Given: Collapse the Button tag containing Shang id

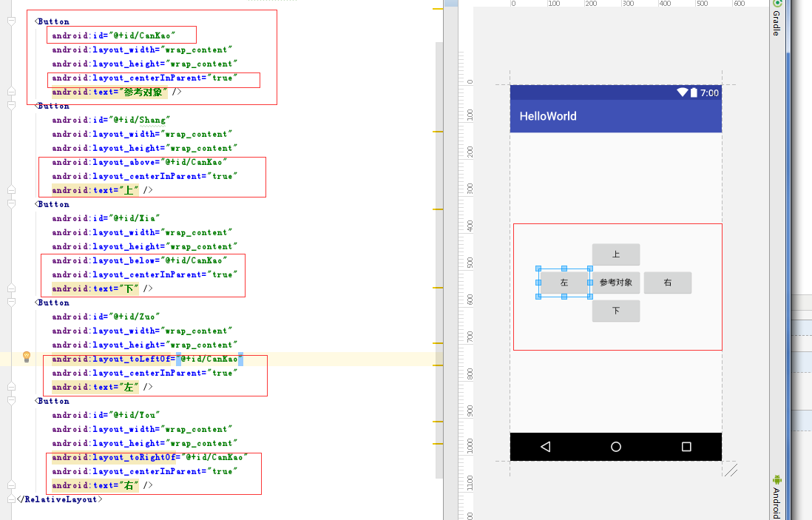Looking at the screenshot, I should point(11,106).
